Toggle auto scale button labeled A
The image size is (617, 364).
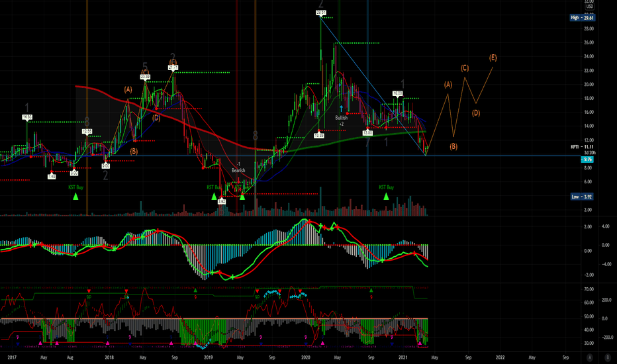589,357
